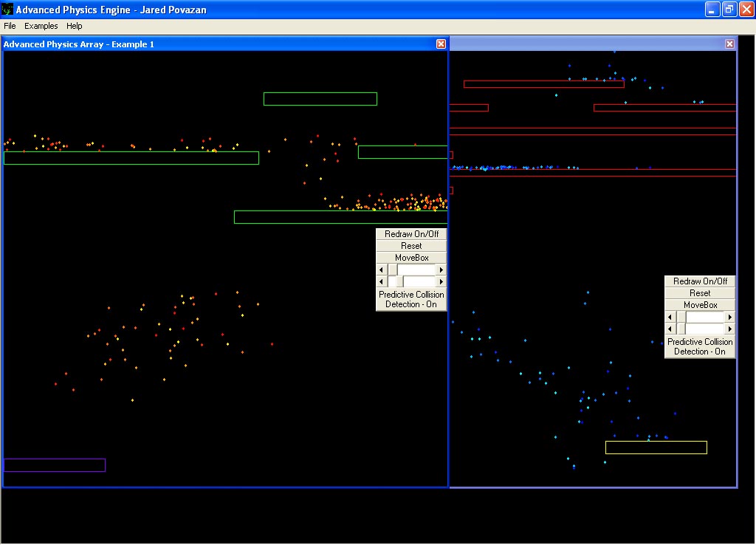This screenshot has width=756, height=545.
Task: Open the File menu
Action: click(10, 26)
